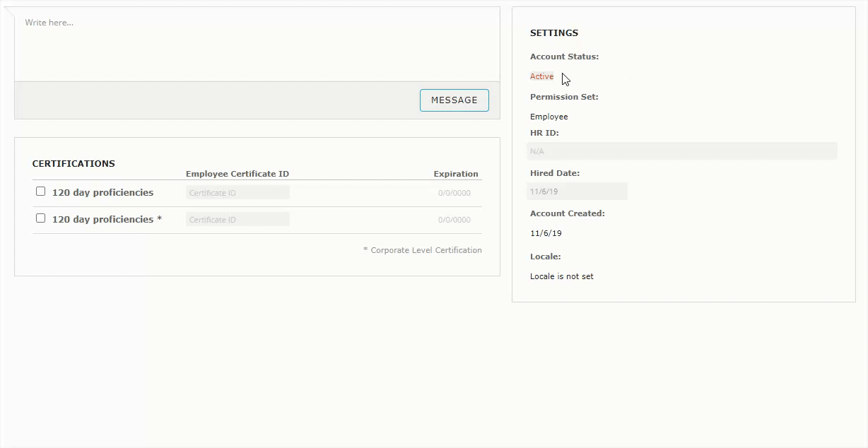The image size is (868, 448).
Task: Click the Employee Certificate ID column header
Action: (x=237, y=174)
